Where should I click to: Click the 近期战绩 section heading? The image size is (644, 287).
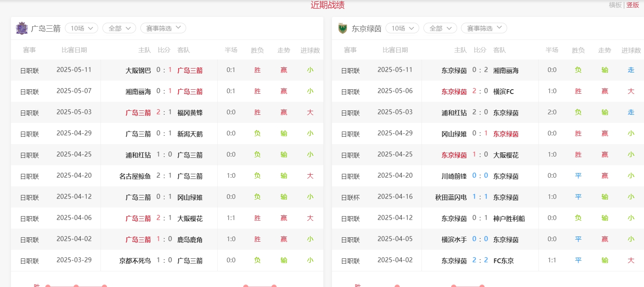click(x=327, y=5)
